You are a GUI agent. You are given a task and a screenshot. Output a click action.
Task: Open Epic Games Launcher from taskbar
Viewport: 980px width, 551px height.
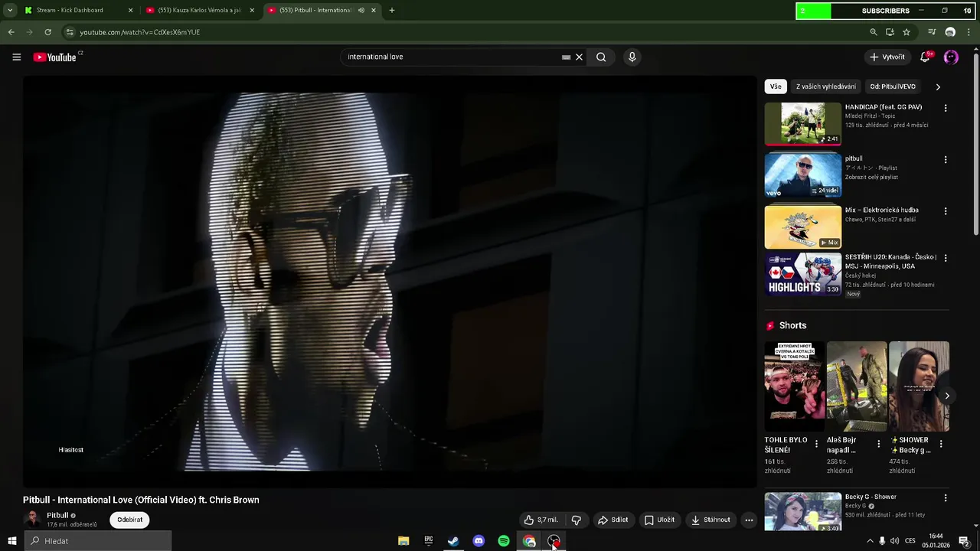tap(429, 541)
